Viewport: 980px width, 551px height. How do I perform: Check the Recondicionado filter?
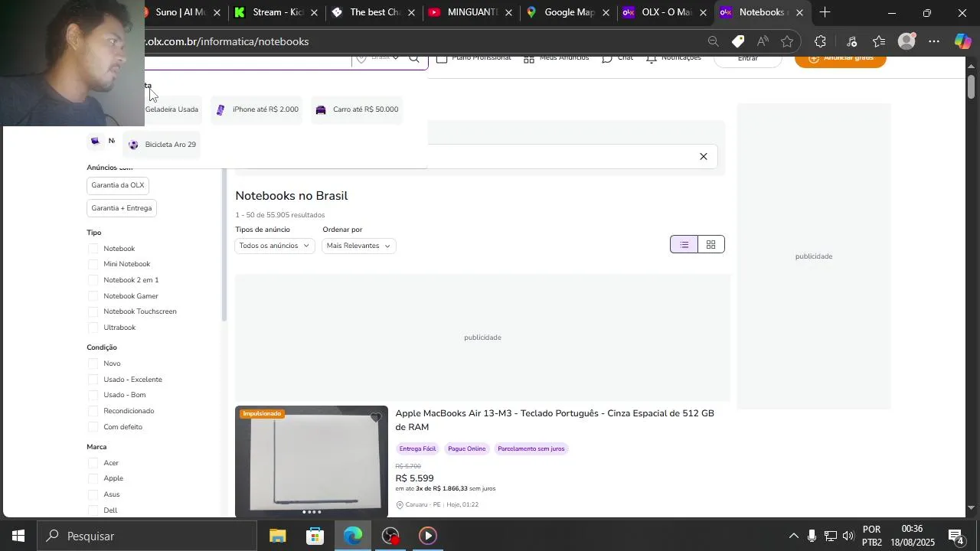pos(93,411)
